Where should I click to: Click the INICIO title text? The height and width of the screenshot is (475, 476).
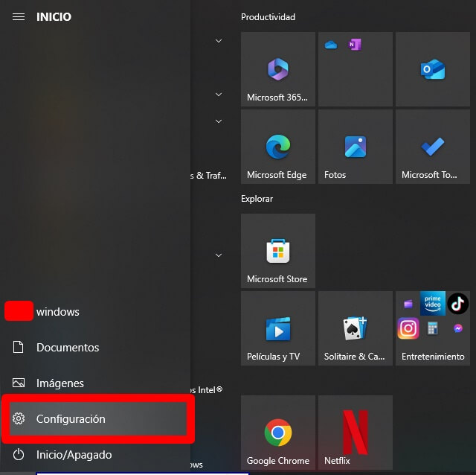click(x=54, y=16)
